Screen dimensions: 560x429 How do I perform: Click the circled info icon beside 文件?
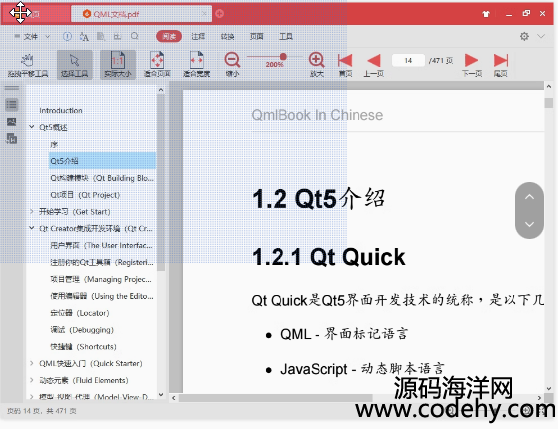[x=67, y=36]
